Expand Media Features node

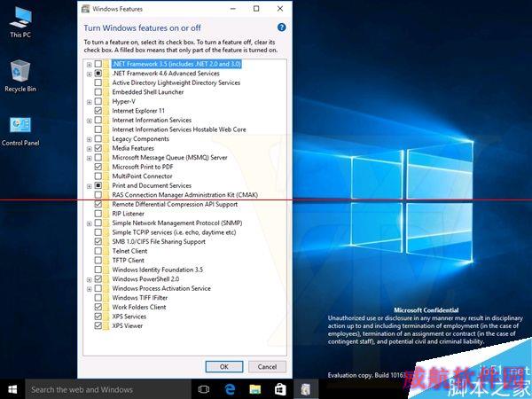click(x=89, y=149)
